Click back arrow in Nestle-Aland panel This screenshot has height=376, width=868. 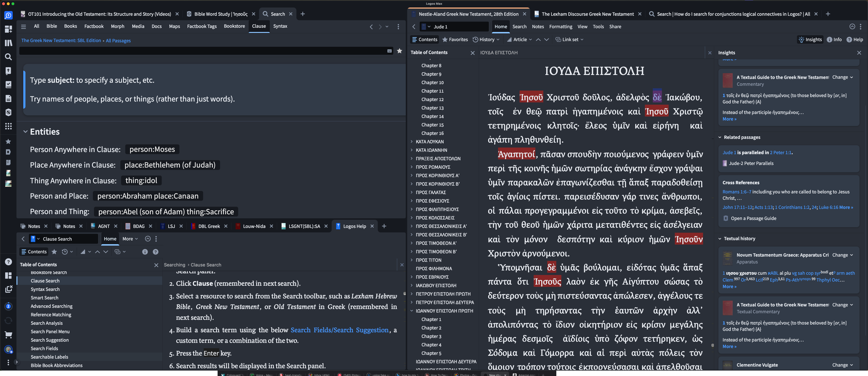coord(414,27)
